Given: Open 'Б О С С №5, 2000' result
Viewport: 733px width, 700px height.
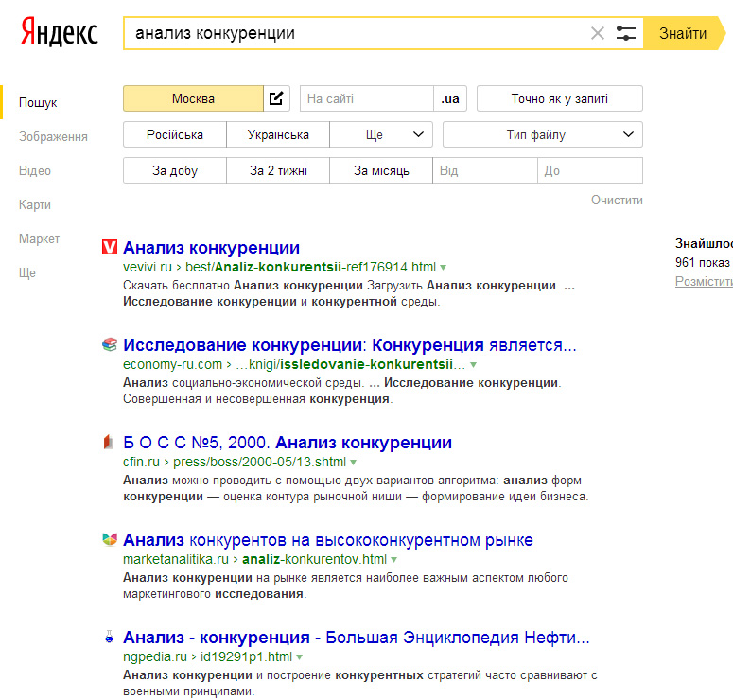Looking at the screenshot, I should (288, 443).
